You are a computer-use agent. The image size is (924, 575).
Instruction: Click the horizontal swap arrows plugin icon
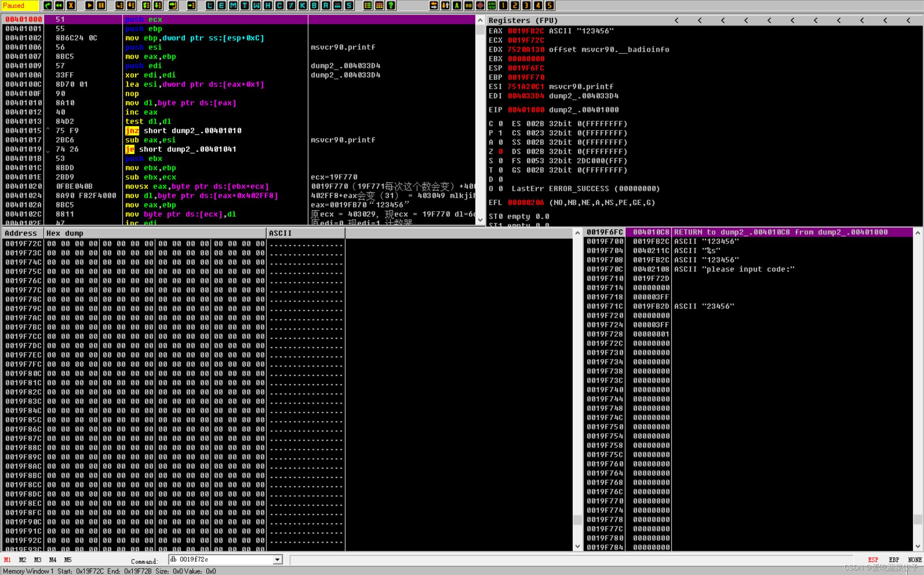[x=434, y=5]
